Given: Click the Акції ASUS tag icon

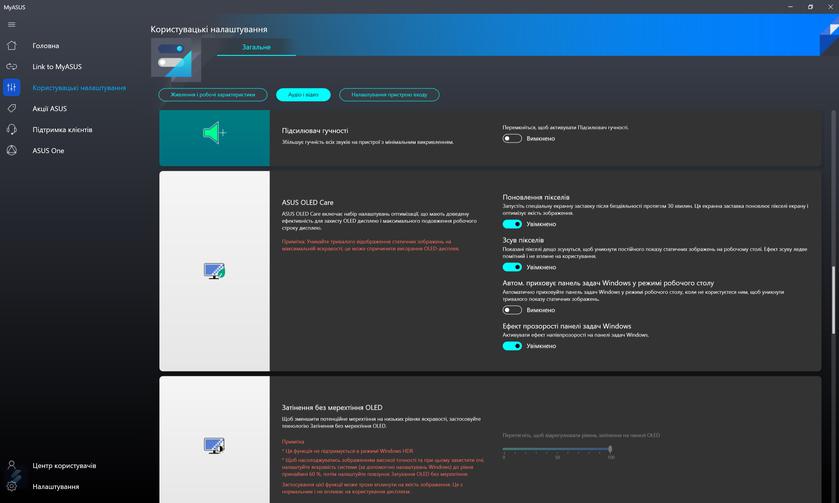Looking at the screenshot, I should pos(12,109).
